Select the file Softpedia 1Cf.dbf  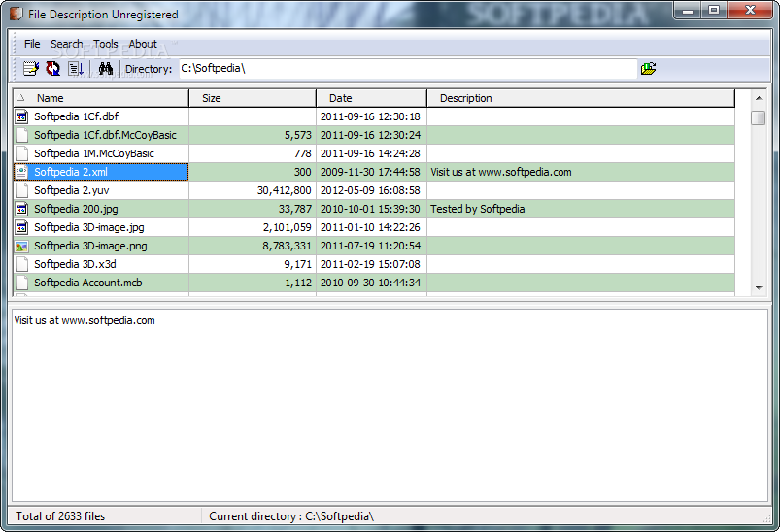coord(76,116)
